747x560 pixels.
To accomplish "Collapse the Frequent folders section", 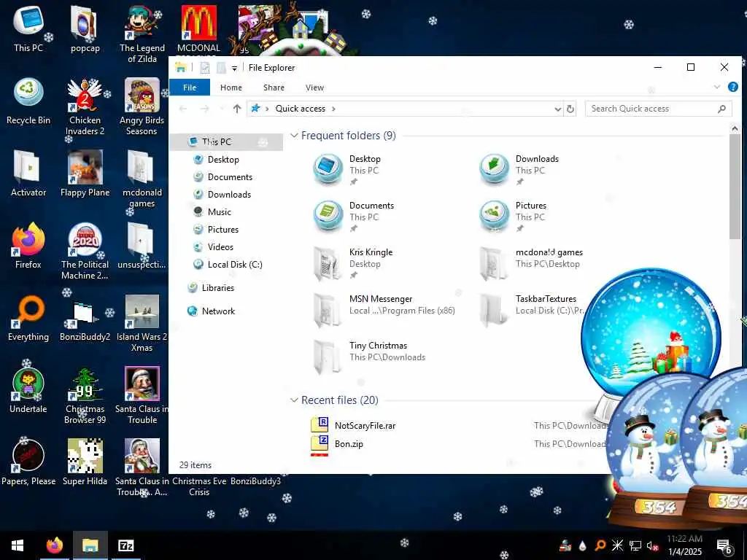I will pyautogui.click(x=295, y=136).
